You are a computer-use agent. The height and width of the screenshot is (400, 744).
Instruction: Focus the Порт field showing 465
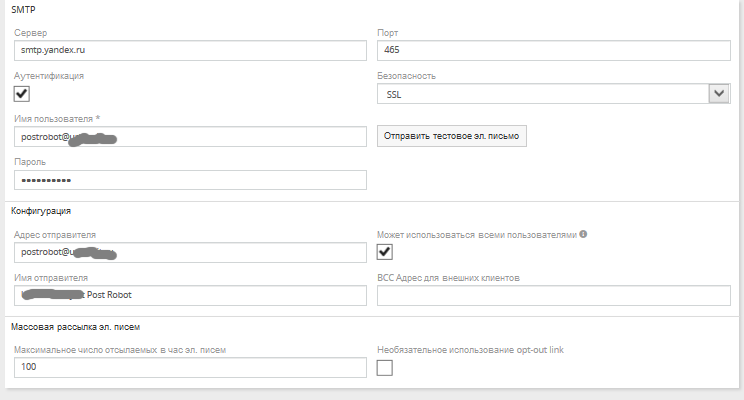[555, 50]
